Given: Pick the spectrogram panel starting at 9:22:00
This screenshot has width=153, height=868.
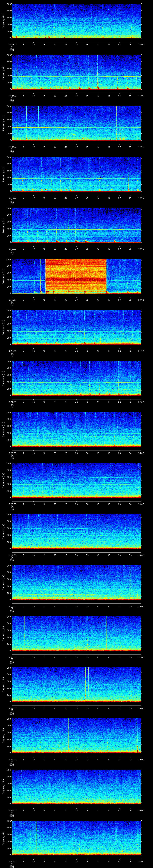Looking at the screenshot, I should (x=76, y=430).
